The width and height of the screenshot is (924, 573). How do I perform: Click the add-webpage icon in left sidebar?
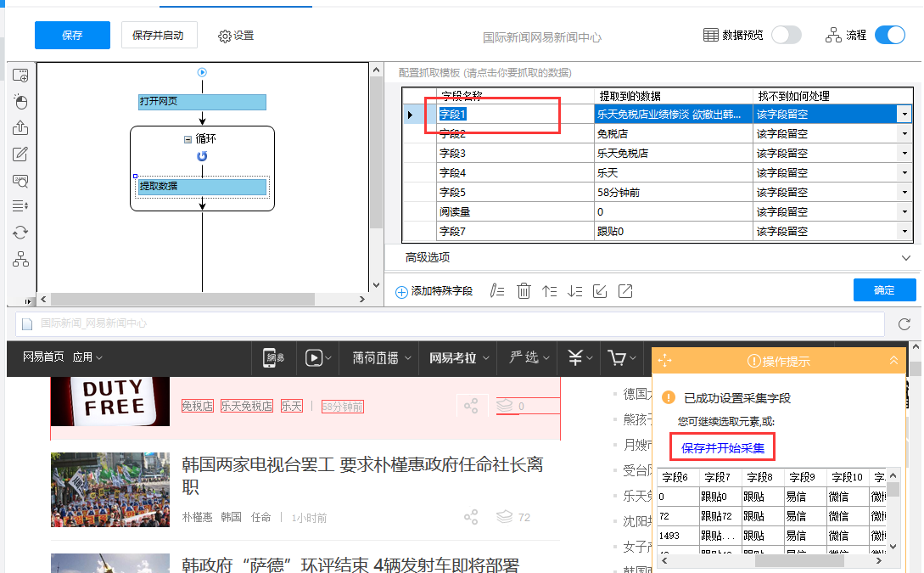20,76
